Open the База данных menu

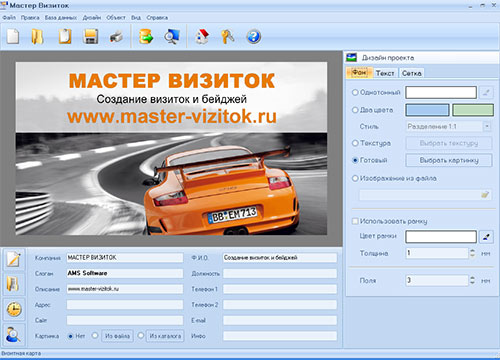tap(61, 17)
